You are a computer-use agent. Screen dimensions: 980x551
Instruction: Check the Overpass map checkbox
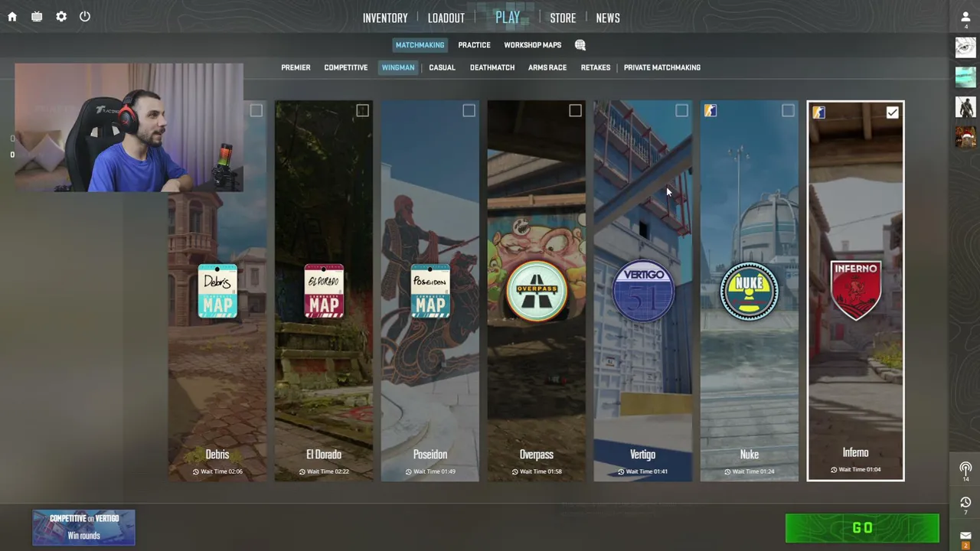tap(575, 111)
